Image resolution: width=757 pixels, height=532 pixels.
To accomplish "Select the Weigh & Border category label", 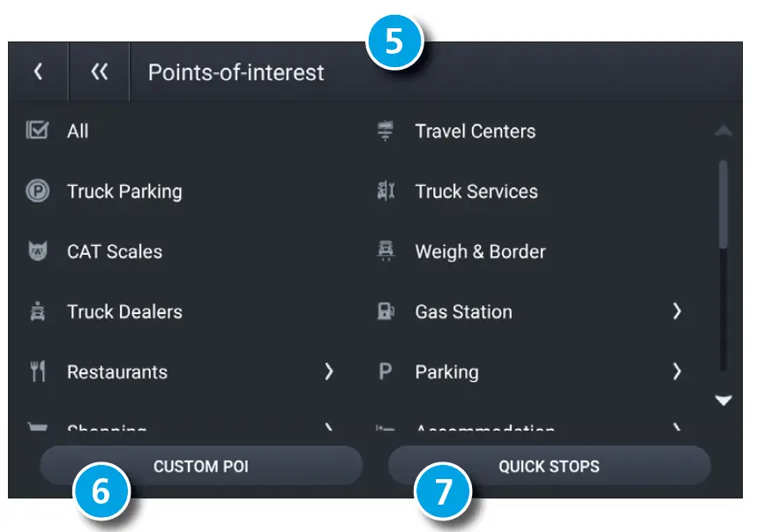I will pos(480,251).
